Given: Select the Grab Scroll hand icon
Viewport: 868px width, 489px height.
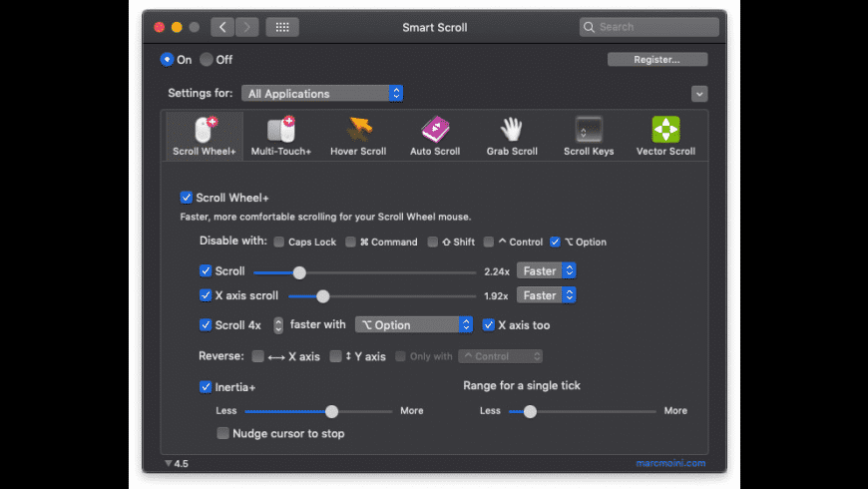Looking at the screenshot, I should click(512, 130).
